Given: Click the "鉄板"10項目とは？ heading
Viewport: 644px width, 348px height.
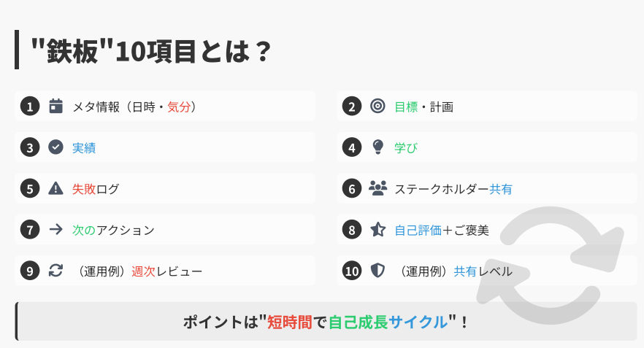Looking at the screenshot, I should 150,51.
